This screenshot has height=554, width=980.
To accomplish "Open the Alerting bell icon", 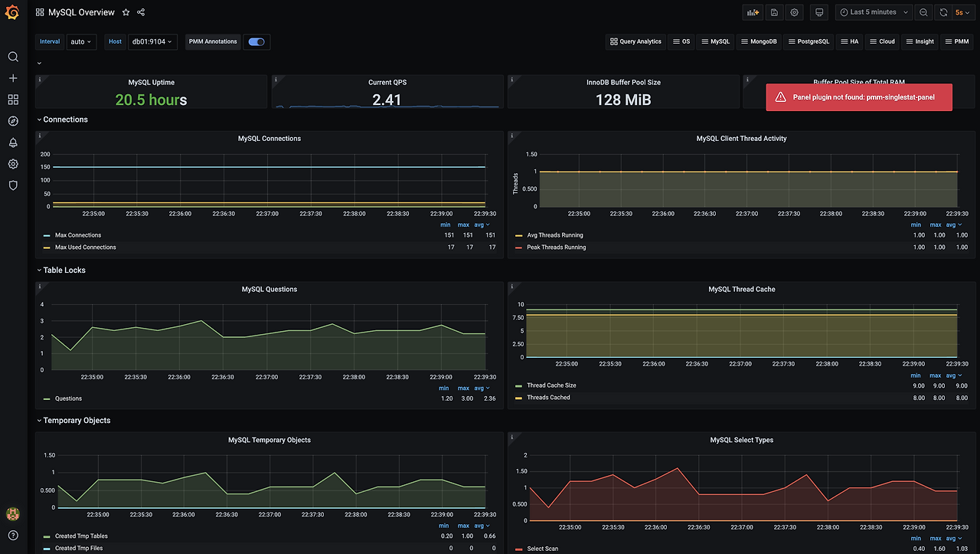I will (13, 143).
